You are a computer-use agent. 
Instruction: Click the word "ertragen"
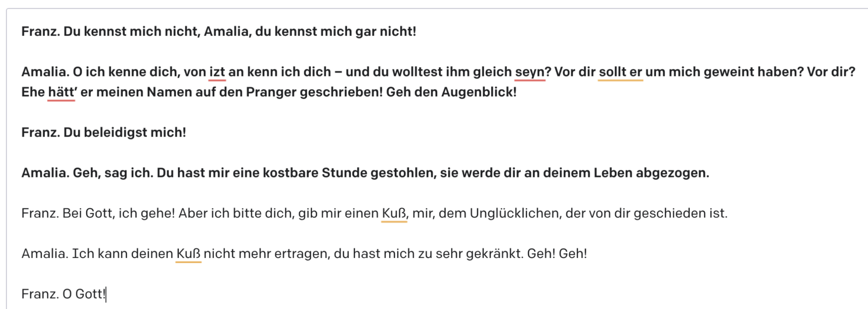(302, 254)
